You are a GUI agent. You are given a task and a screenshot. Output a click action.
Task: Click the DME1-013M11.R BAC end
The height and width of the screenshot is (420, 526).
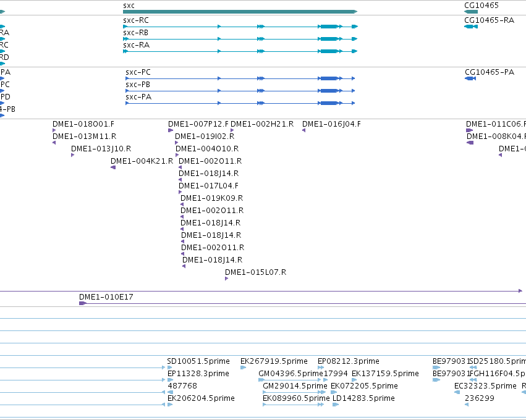click(x=54, y=143)
